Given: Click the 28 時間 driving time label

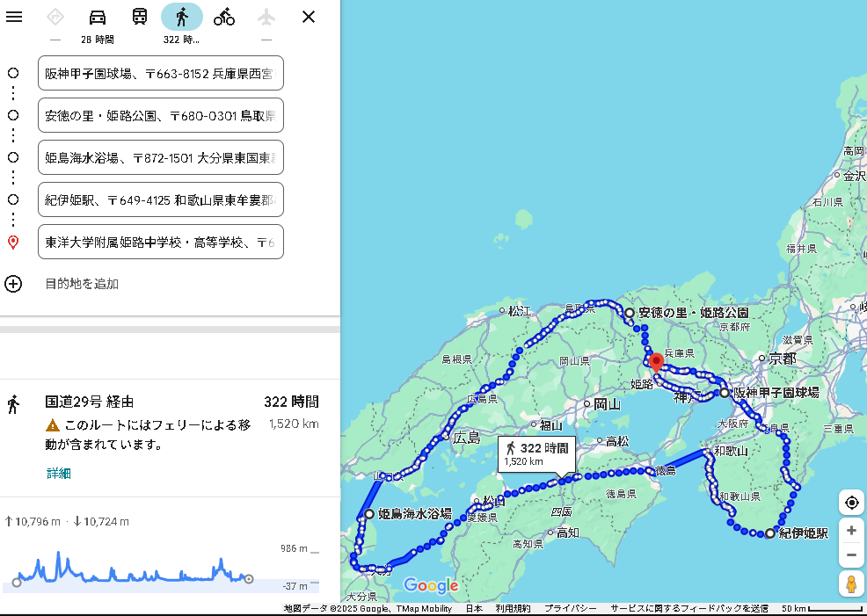Looking at the screenshot, I should 98,40.
